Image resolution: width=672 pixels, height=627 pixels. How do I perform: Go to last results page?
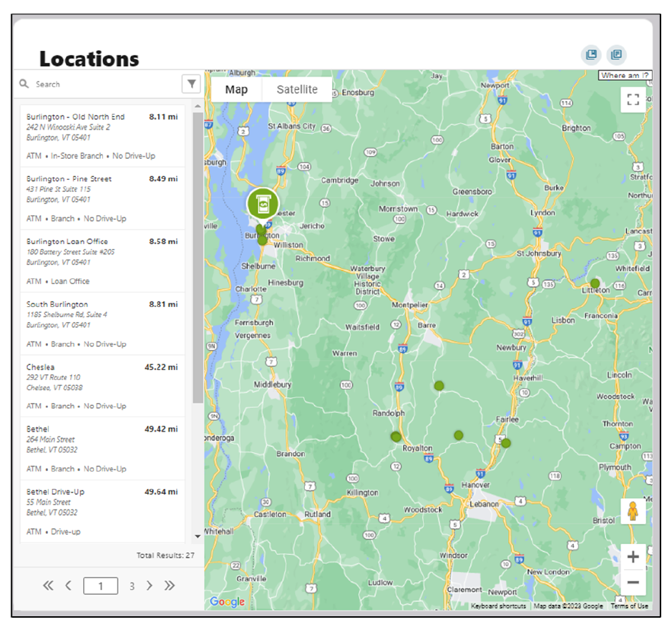170,585
